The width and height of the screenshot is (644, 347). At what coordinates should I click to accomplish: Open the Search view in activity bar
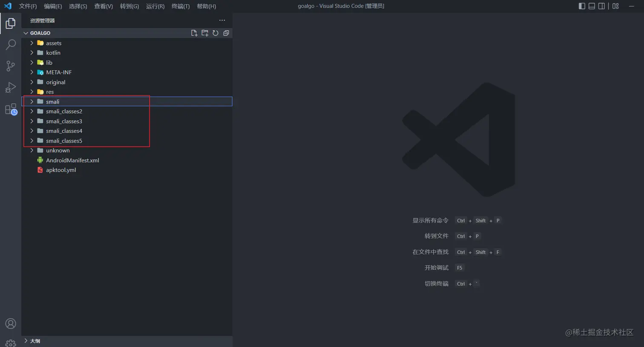tap(11, 44)
